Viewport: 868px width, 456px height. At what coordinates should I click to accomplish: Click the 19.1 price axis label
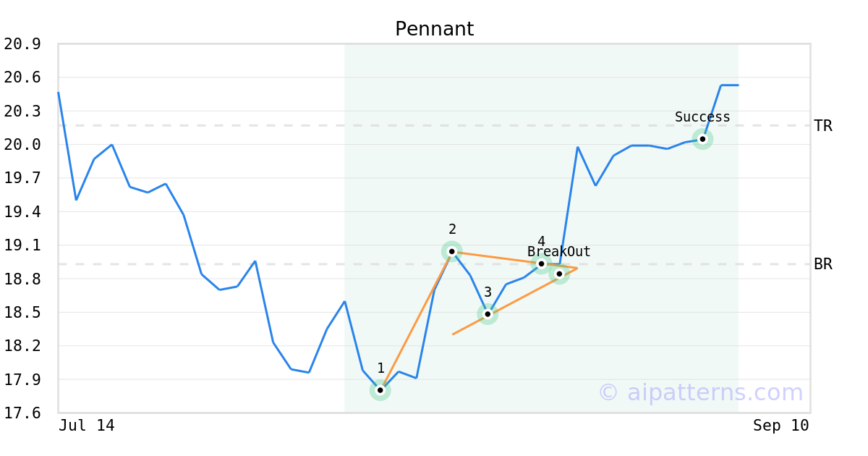click(22, 245)
